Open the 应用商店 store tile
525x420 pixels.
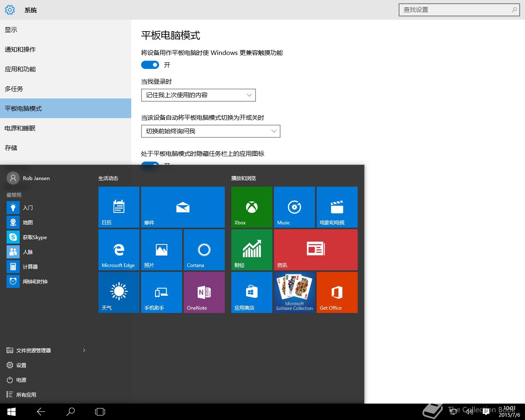coord(252,292)
